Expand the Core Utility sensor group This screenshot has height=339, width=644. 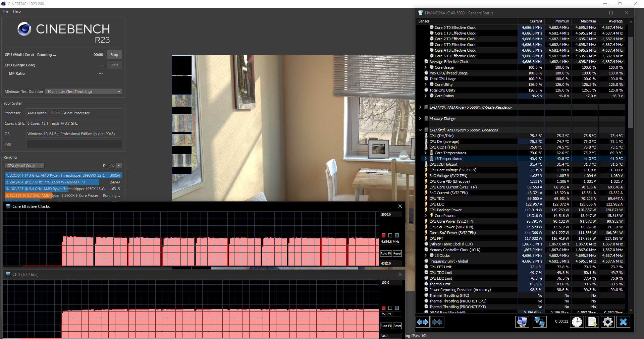click(426, 84)
